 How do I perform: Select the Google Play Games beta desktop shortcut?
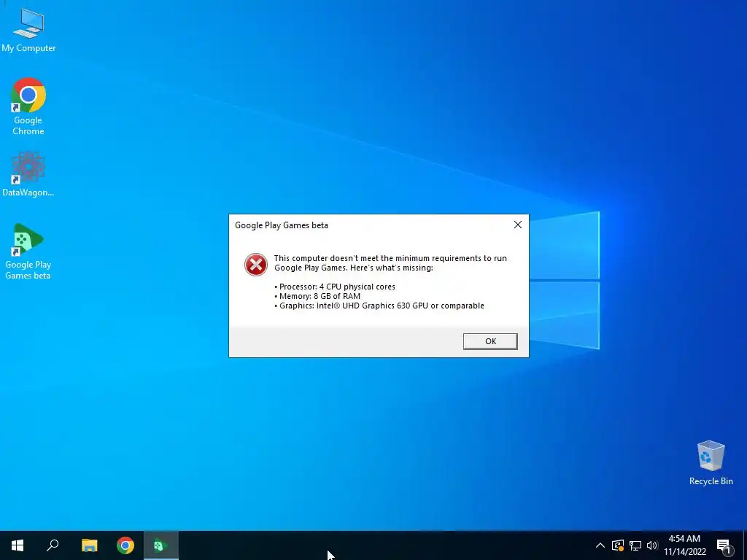click(x=28, y=251)
